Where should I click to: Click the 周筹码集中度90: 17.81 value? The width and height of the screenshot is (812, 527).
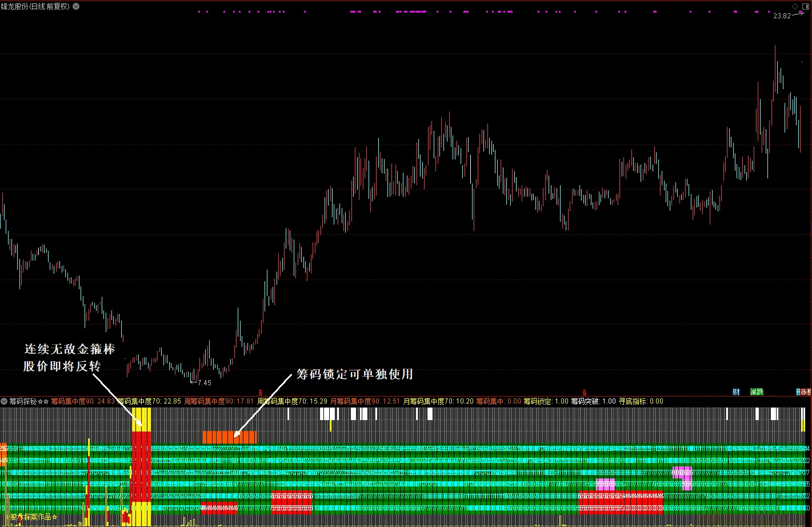219,401
